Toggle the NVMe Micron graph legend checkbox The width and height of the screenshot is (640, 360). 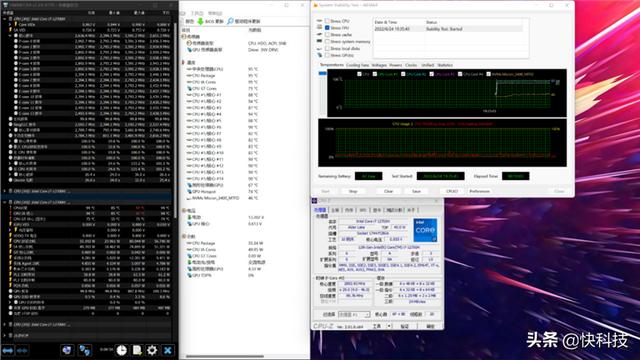[488, 74]
